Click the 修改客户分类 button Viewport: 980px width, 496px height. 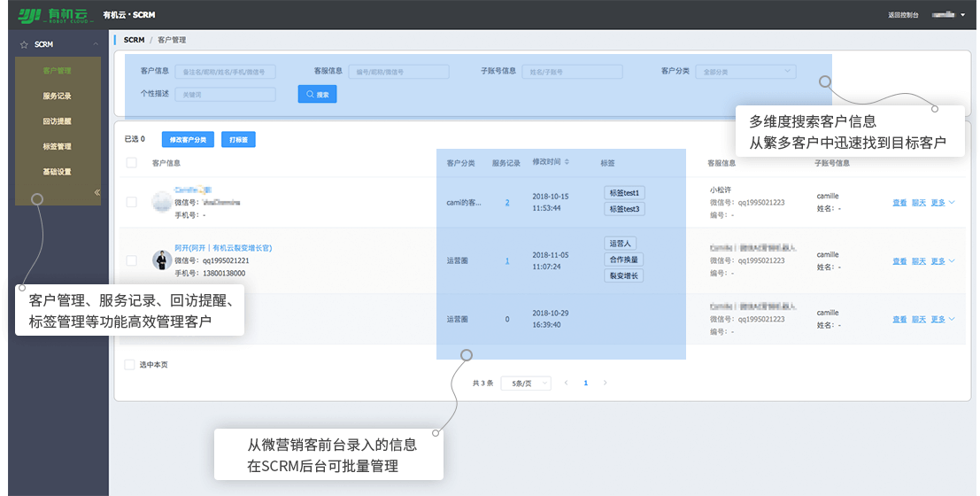(189, 139)
